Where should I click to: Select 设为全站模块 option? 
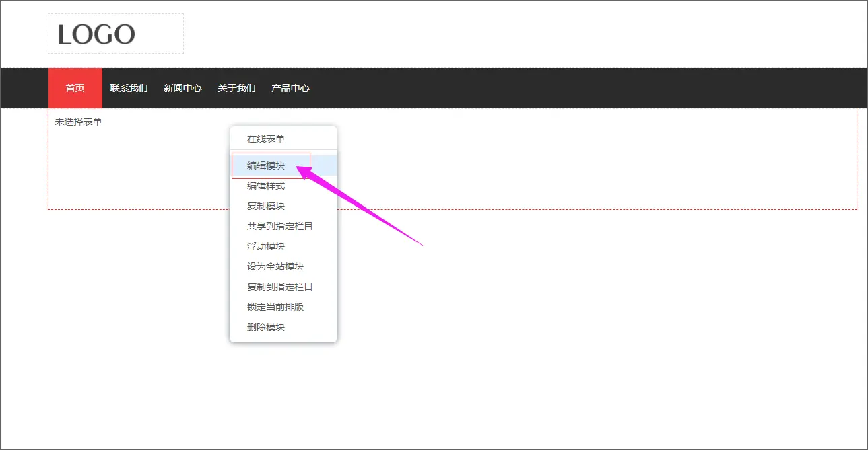275,266
